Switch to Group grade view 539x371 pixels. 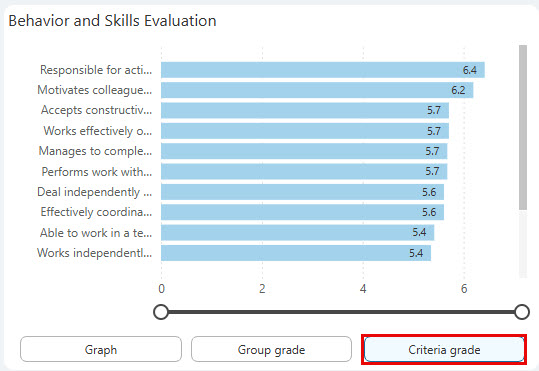point(271,349)
